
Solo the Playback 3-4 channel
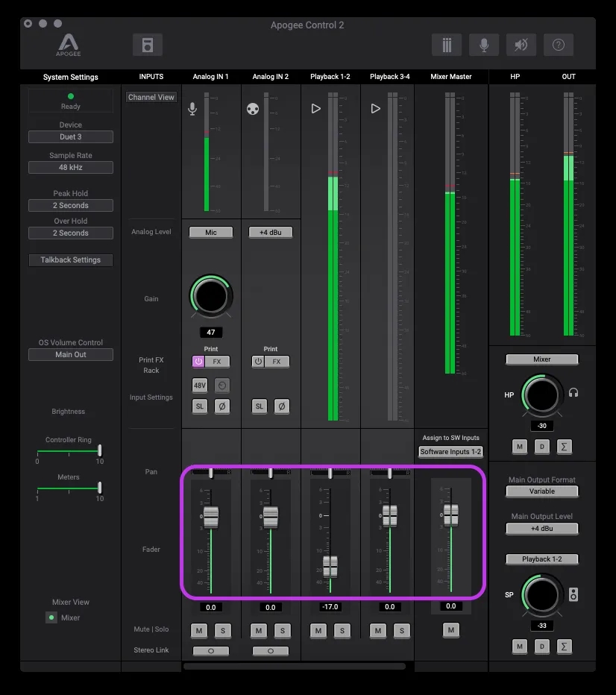tap(402, 630)
